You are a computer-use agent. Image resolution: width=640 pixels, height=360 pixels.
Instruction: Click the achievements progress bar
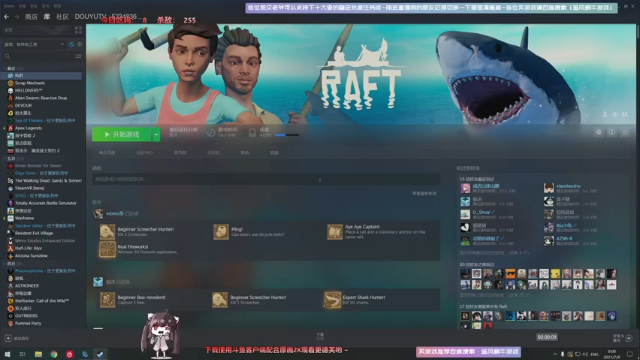point(287,135)
